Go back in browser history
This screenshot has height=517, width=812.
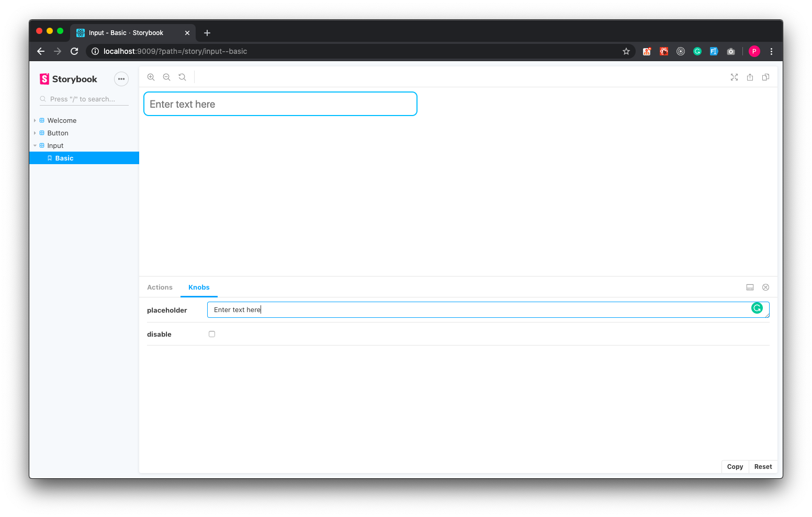point(41,51)
